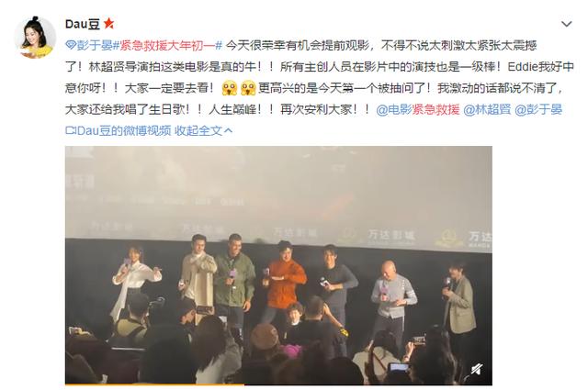Open @彭于晏 mention at the post's end
Viewport: 588px width, 390px height.
538,109
